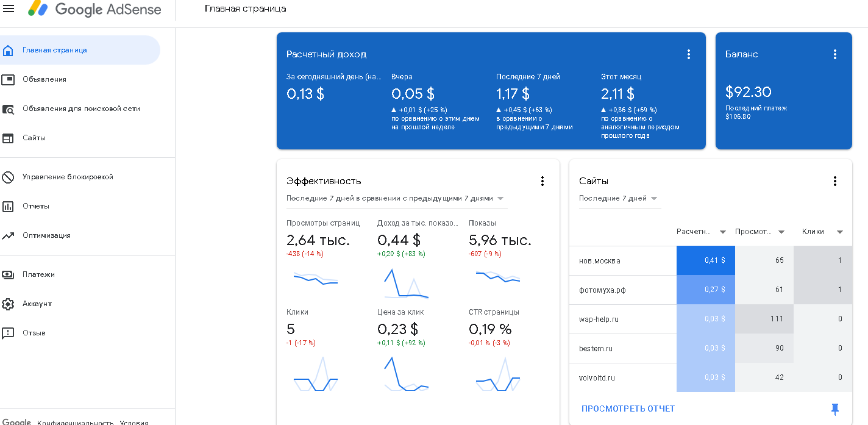Image resolution: width=868 pixels, height=425 pixels.
Task: Open Расчетный доход card options menu
Action: pyautogui.click(x=689, y=54)
